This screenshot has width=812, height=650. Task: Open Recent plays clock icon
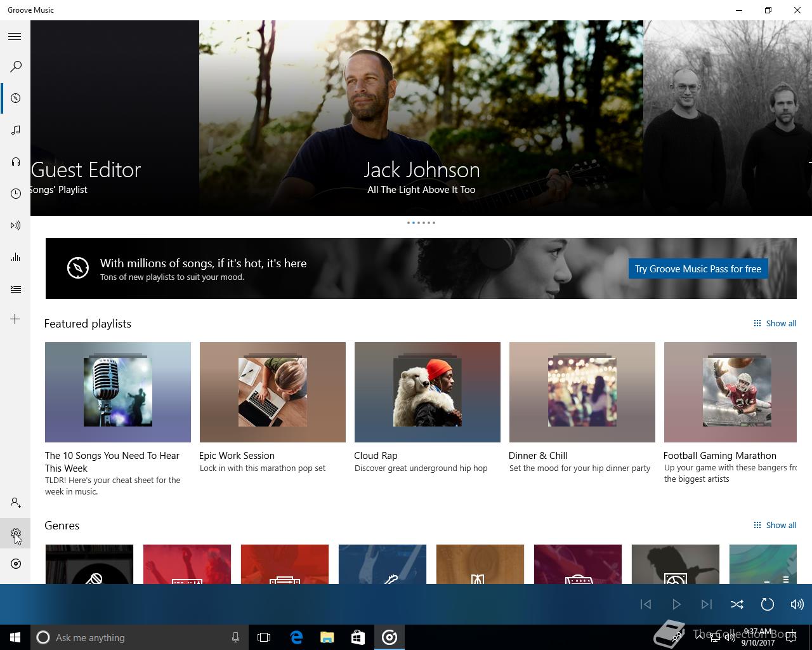tap(15, 194)
